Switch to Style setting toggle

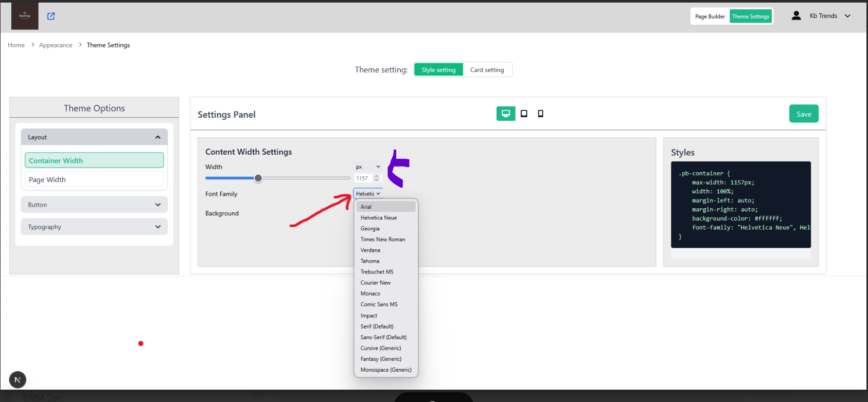(x=438, y=70)
